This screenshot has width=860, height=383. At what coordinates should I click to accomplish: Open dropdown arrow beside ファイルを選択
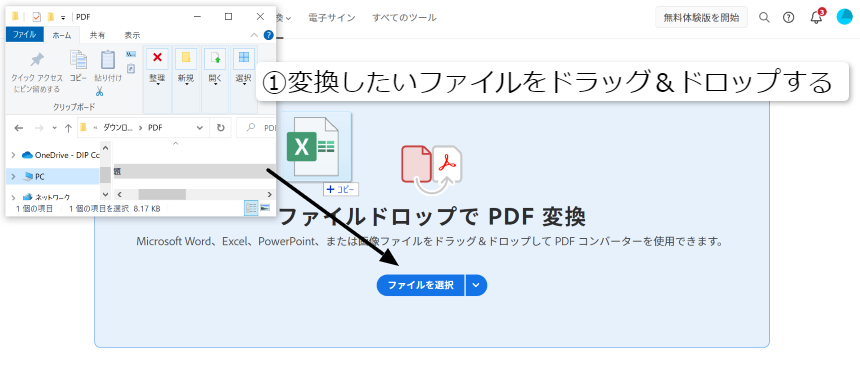476,285
